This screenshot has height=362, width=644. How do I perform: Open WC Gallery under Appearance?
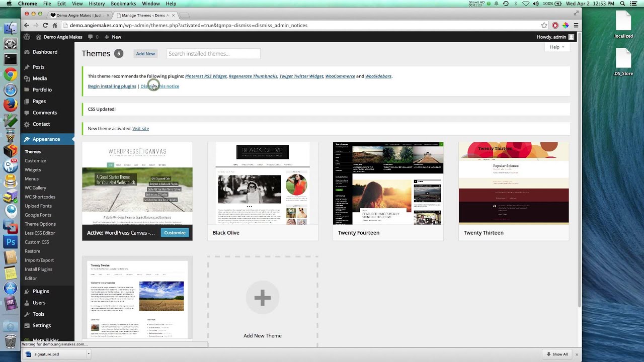(35, 188)
